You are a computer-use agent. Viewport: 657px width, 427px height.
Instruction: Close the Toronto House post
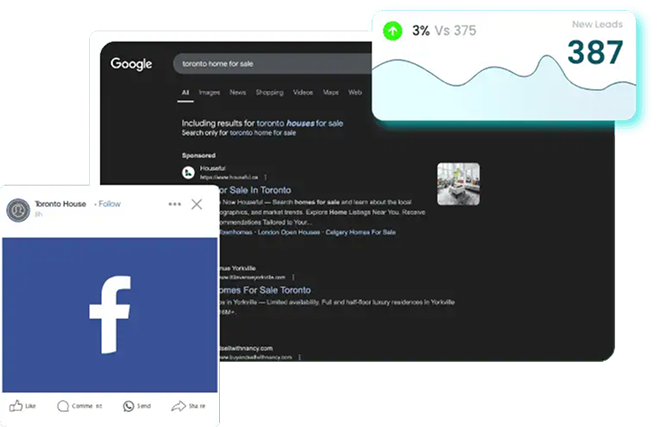tap(197, 204)
